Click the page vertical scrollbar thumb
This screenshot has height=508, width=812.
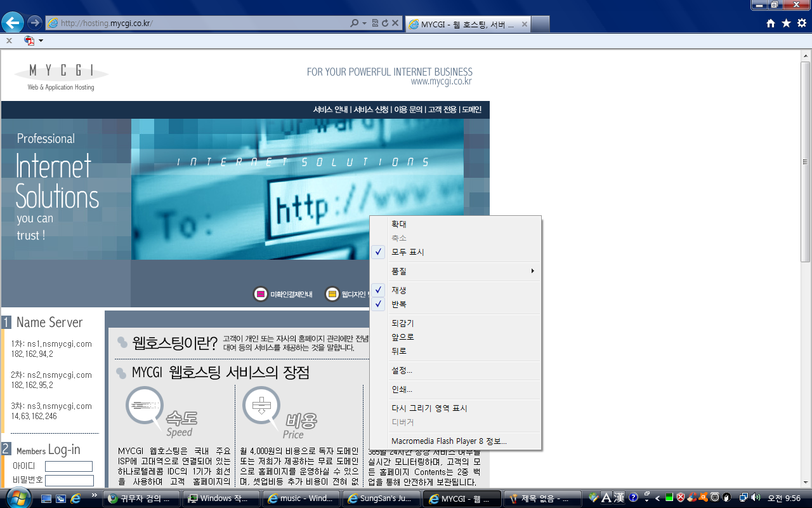pyautogui.click(x=806, y=162)
